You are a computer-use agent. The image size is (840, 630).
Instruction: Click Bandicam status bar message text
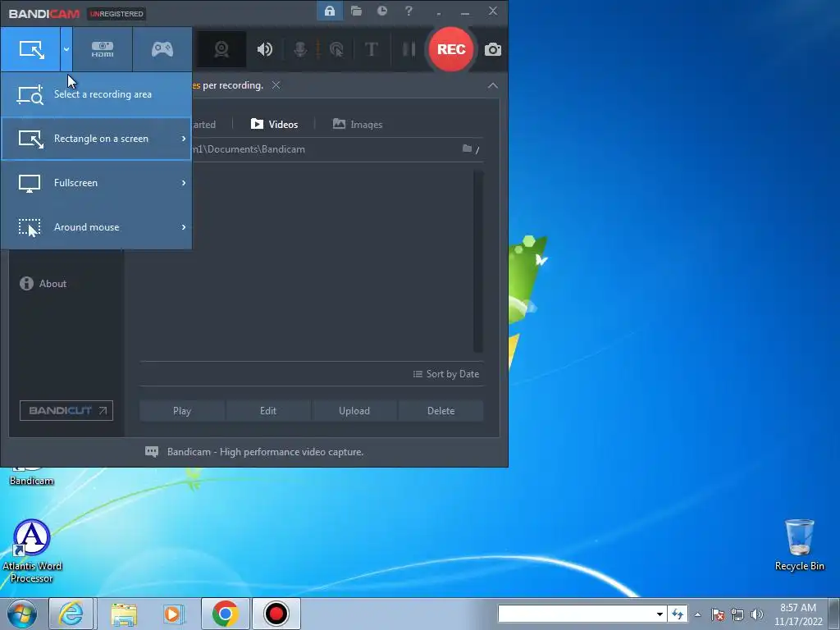[265, 452]
